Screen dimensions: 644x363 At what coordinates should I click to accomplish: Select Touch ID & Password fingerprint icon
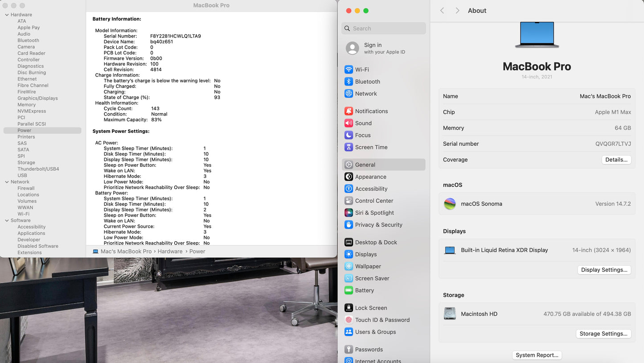pyautogui.click(x=349, y=320)
